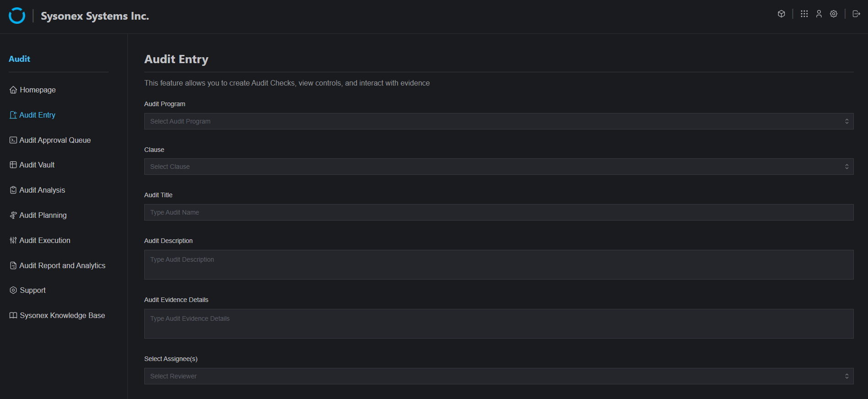Click the Audit Vault table icon

tap(13, 165)
